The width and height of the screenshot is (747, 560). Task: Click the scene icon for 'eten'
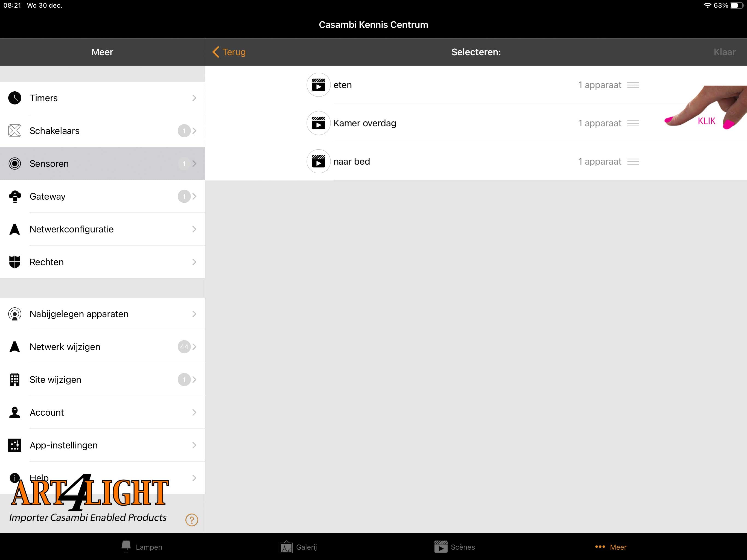[x=318, y=85]
